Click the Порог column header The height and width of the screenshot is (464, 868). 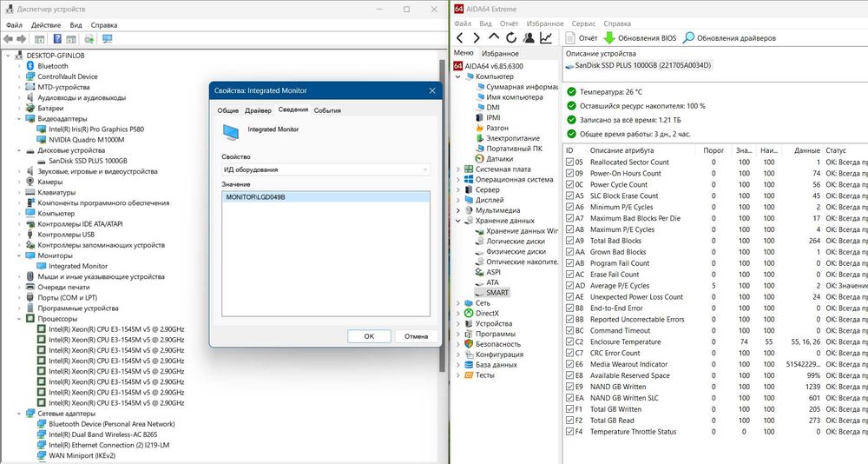pyautogui.click(x=713, y=150)
